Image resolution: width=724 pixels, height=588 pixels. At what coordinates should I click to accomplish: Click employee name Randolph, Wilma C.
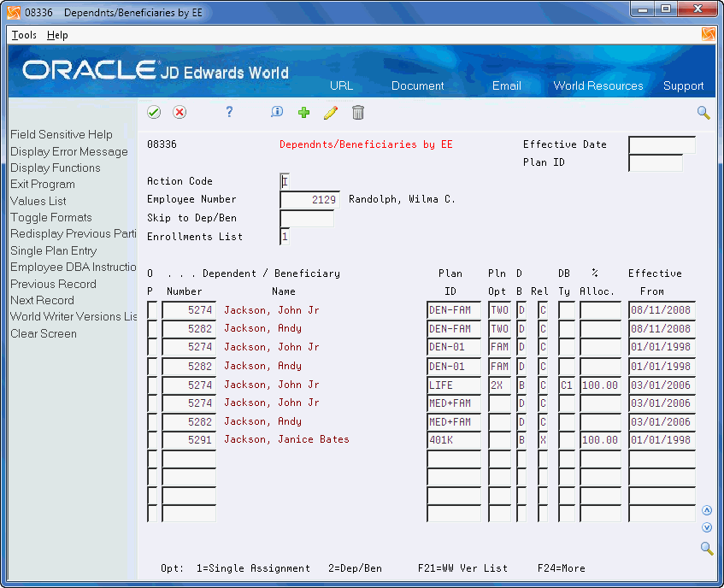pyautogui.click(x=402, y=199)
